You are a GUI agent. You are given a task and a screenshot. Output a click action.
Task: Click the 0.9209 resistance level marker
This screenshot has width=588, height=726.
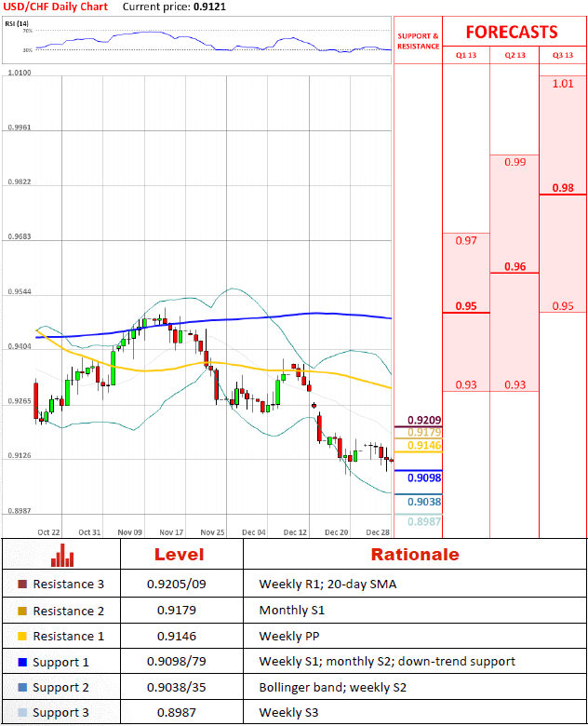coord(424,420)
